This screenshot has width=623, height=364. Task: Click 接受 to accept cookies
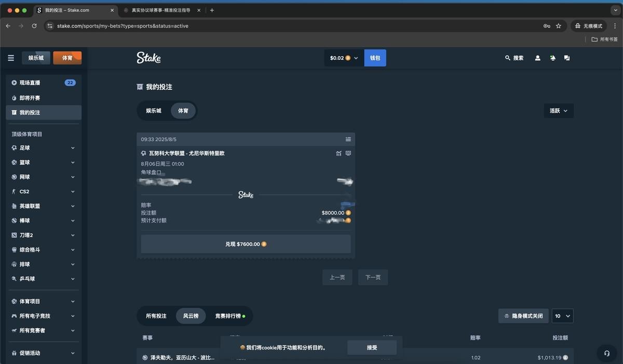(372, 347)
